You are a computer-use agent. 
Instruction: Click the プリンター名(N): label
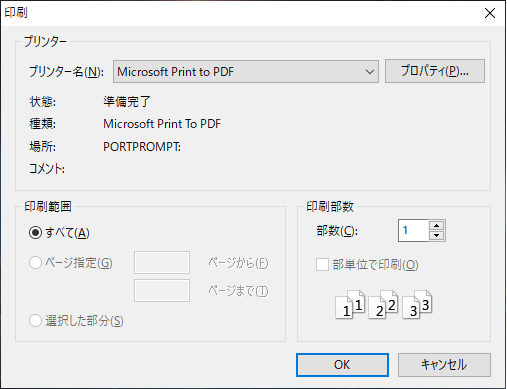click(66, 71)
